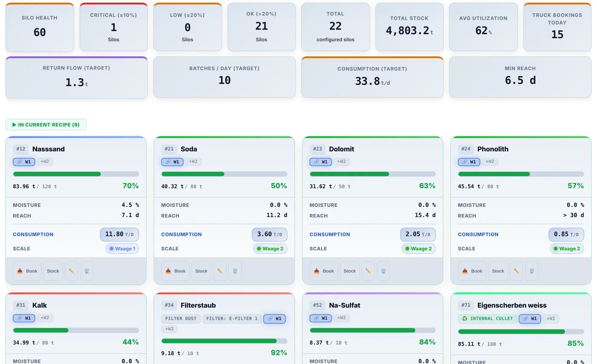
Task: Toggle W1 link chip on Soda card
Action: 172,162
